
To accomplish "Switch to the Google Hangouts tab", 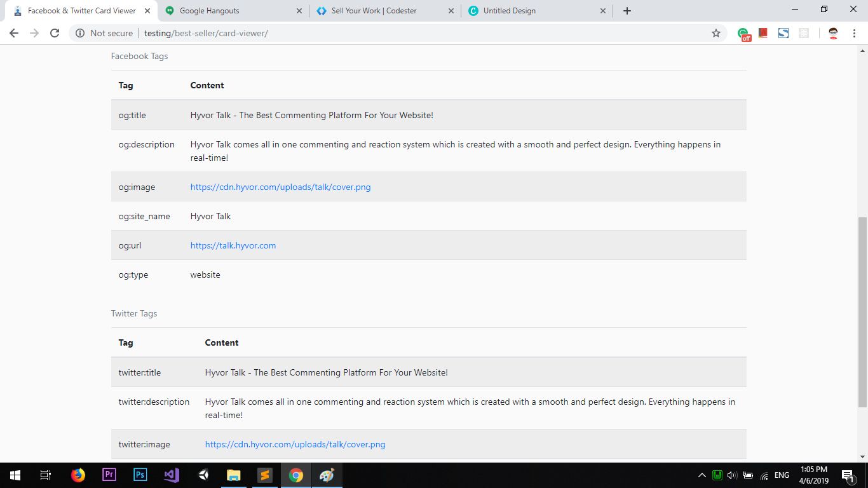I will click(x=210, y=11).
